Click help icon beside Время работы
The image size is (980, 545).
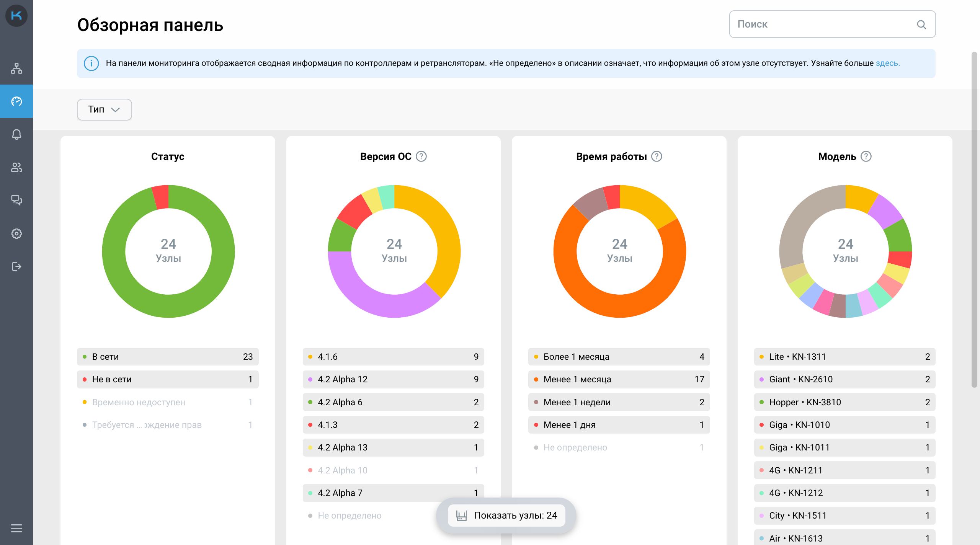657,157
